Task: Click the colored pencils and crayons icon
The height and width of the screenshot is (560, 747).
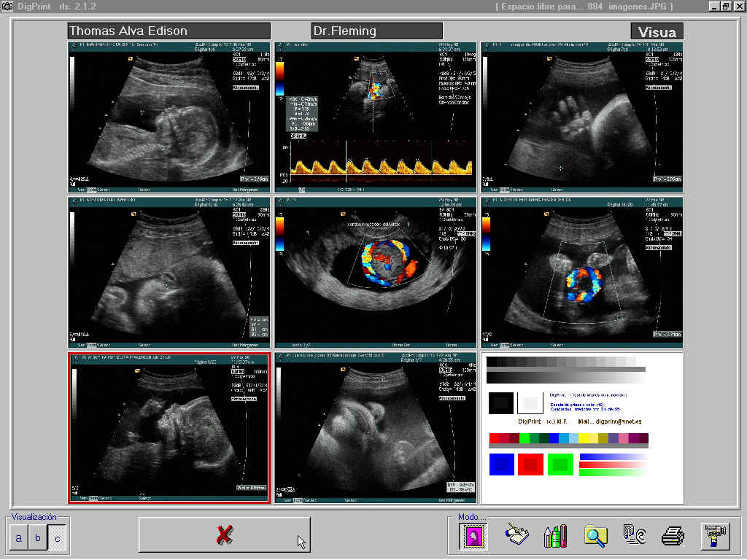Action: click(555, 536)
